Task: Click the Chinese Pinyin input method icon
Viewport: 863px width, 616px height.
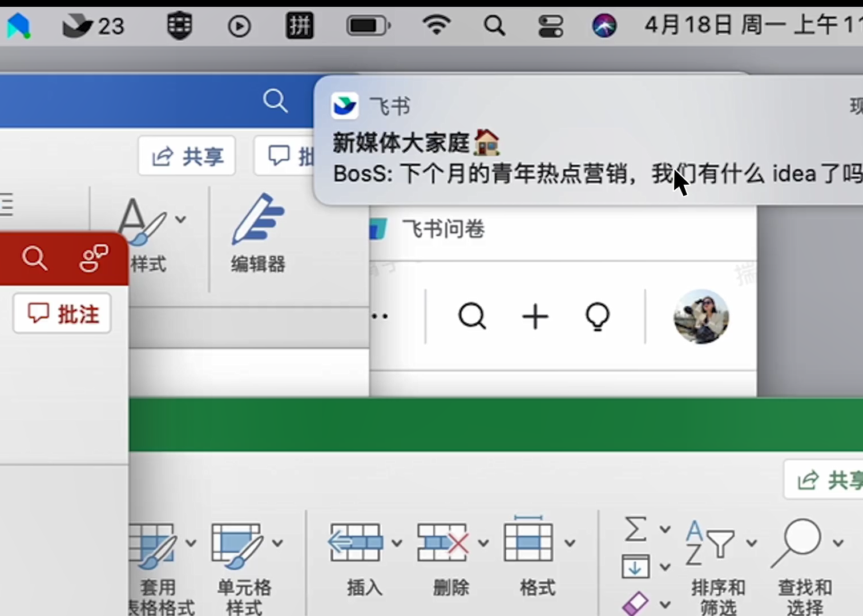Action: pos(300,26)
